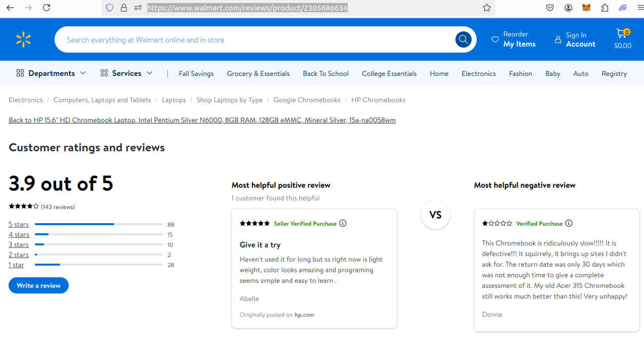This screenshot has width=644, height=338.
Task: Click the Electronics breadcrumb link
Action: point(26,100)
